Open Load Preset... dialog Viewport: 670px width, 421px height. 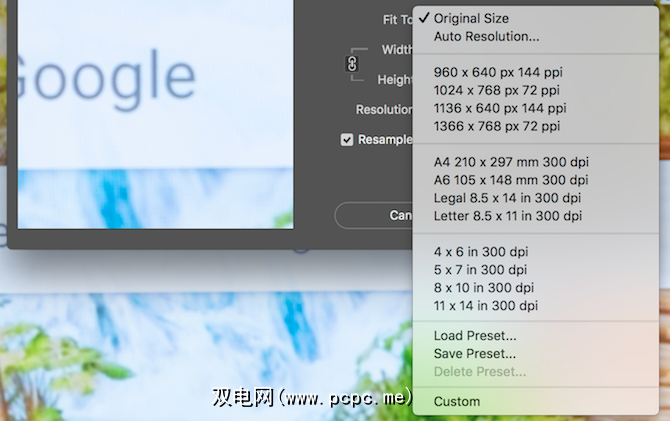535,336
